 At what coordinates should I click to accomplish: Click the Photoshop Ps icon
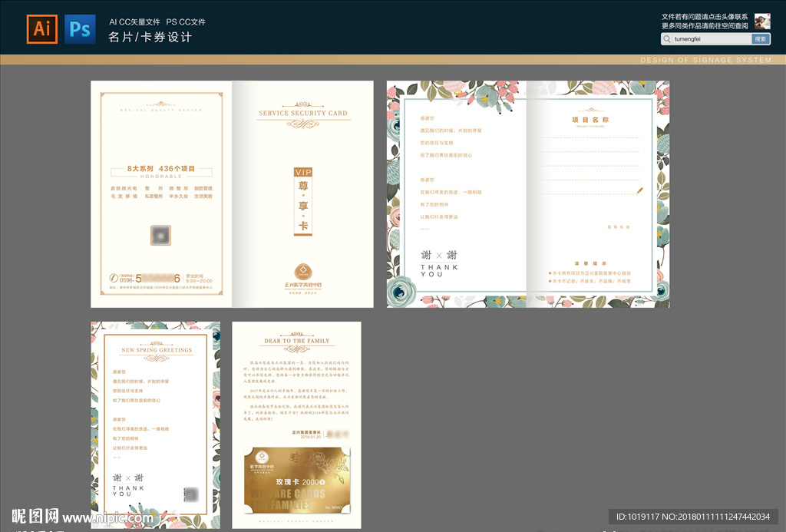click(80, 29)
